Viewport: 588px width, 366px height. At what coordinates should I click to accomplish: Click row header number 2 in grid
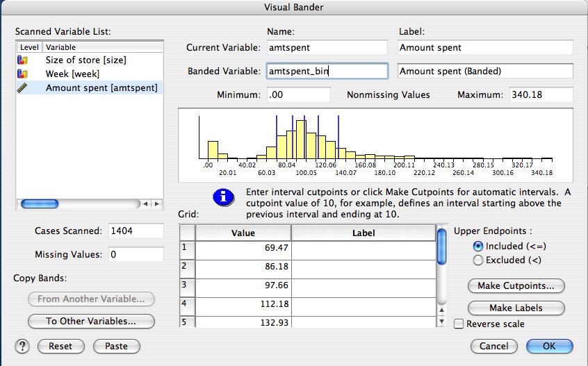pos(187,269)
